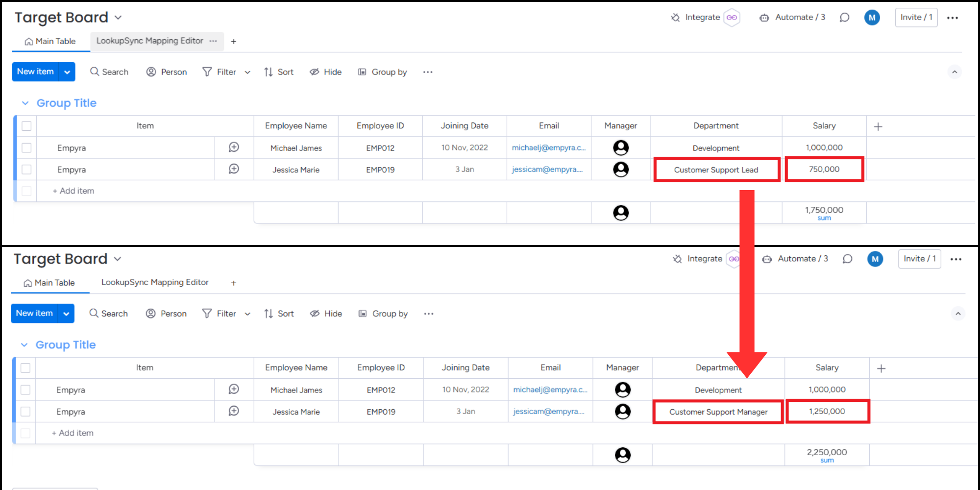Open Group by in the upper board toolbar
980x490 pixels.
pyautogui.click(x=383, y=72)
